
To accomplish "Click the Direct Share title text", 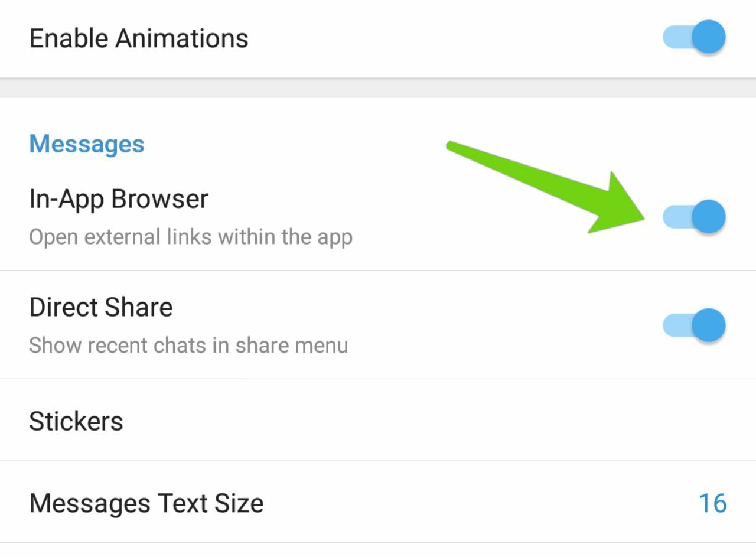I will (101, 307).
